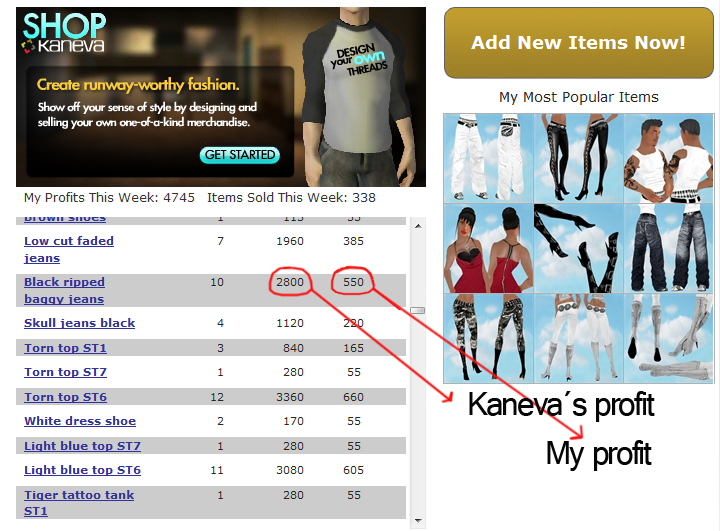Click the Add New Items Now! button

click(x=579, y=43)
